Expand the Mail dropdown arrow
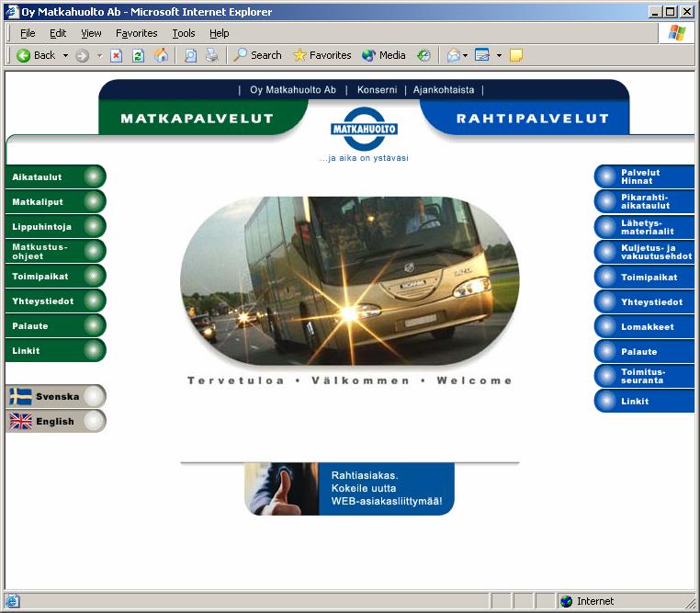This screenshot has height=613, width=700. tap(465, 55)
